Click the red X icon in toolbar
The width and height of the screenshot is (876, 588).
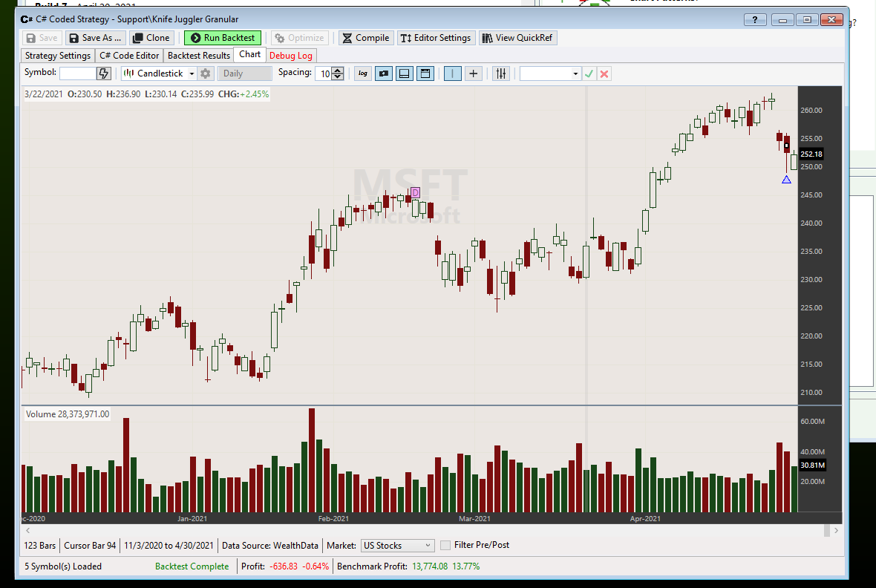point(604,73)
